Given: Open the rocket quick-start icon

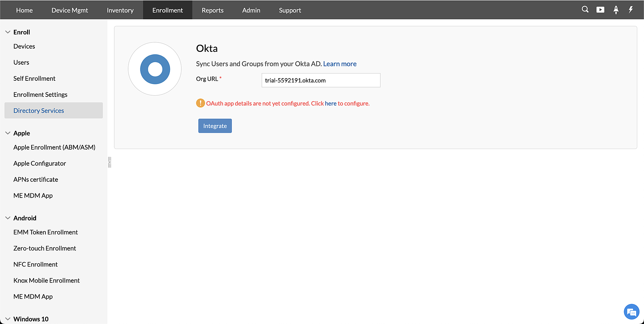Looking at the screenshot, I should click(x=616, y=10).
